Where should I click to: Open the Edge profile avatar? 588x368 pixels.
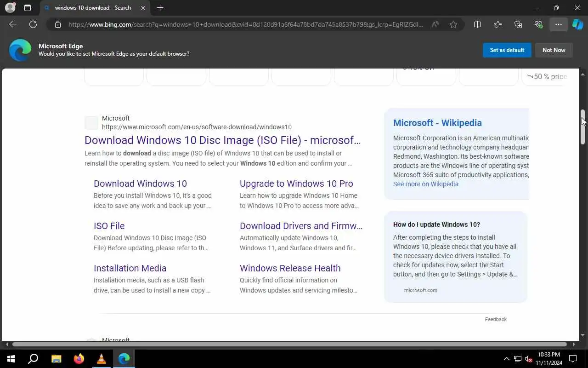point(10,8)
